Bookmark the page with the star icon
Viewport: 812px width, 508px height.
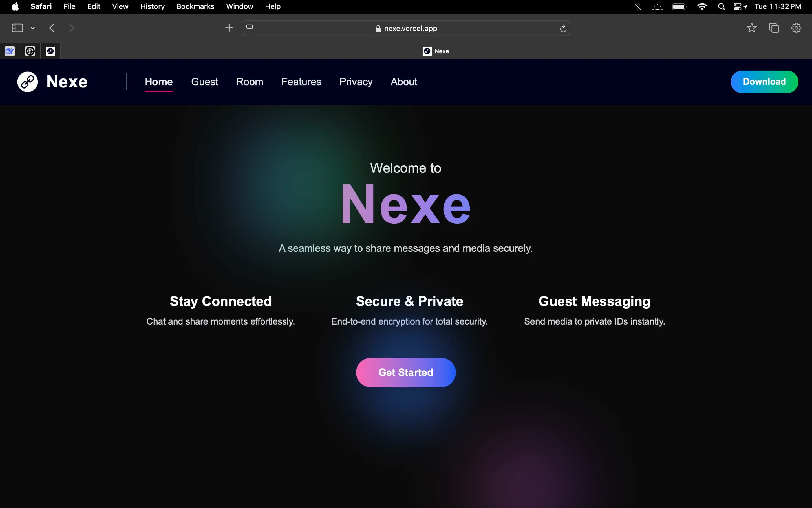click(x=752, y=28)
